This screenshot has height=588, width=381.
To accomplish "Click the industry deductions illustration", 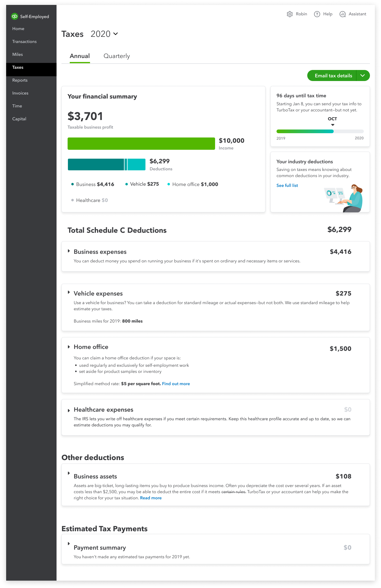I will [x=344, y=198].
